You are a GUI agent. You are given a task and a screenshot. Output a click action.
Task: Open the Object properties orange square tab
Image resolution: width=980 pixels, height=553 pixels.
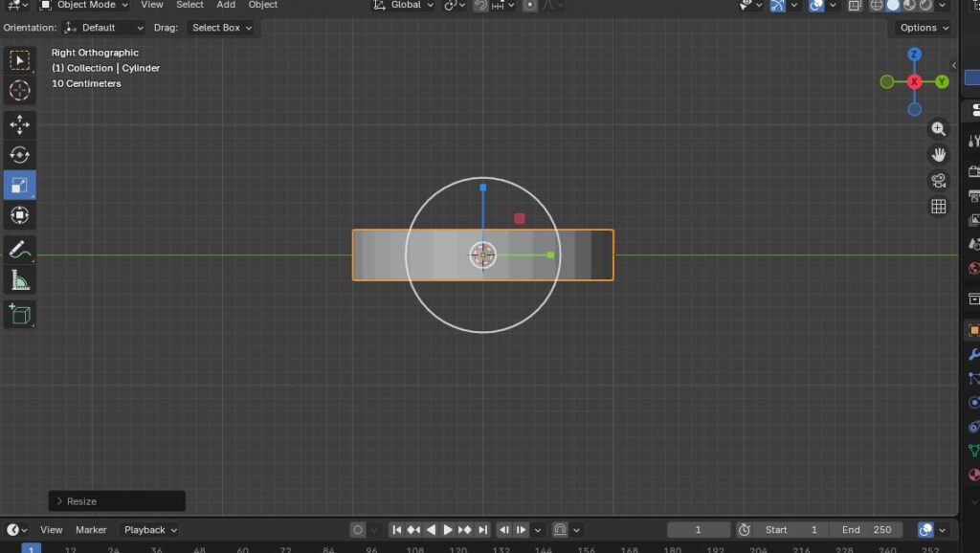pos(973,330)
